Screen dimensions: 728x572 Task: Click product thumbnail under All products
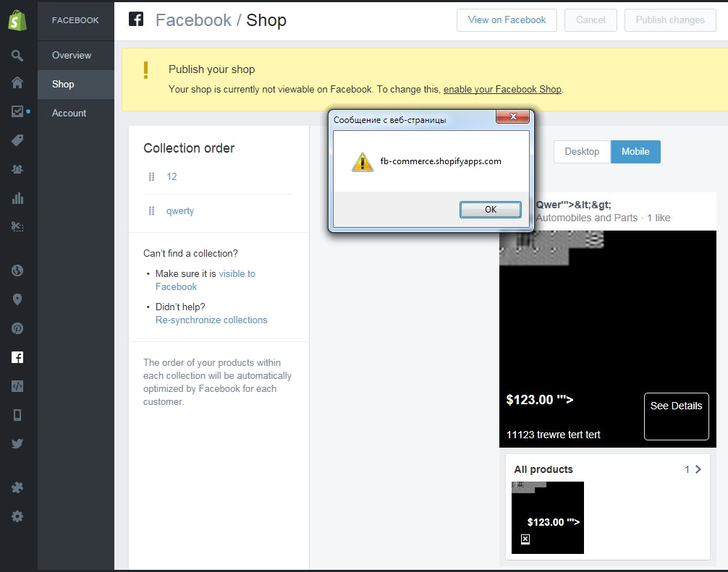click(547, 518)
